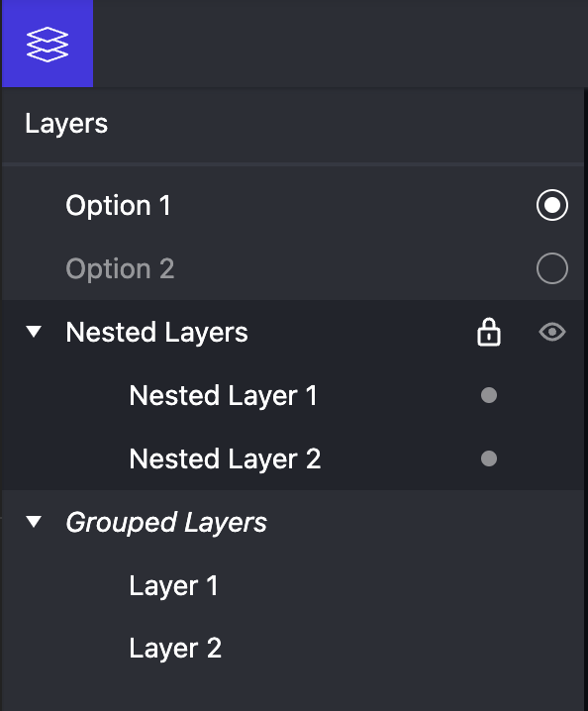Hide Nested Layers with the eye icon

(551, 332)
